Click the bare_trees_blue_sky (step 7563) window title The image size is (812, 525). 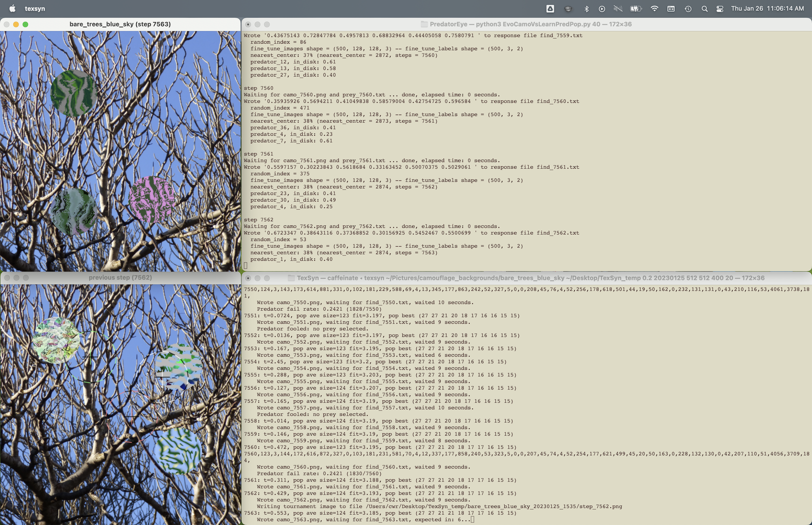tap(120, 24)
